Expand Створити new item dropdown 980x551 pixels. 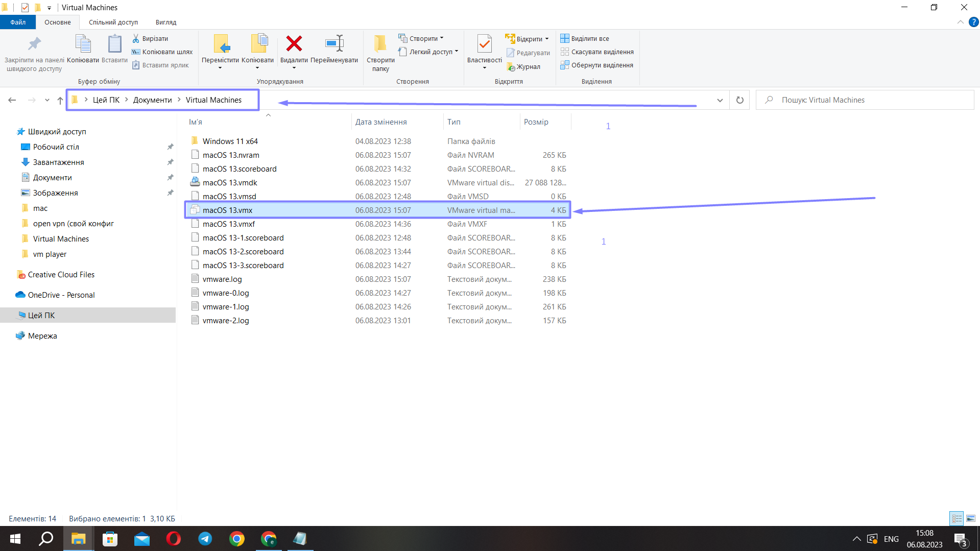(442, 38)
